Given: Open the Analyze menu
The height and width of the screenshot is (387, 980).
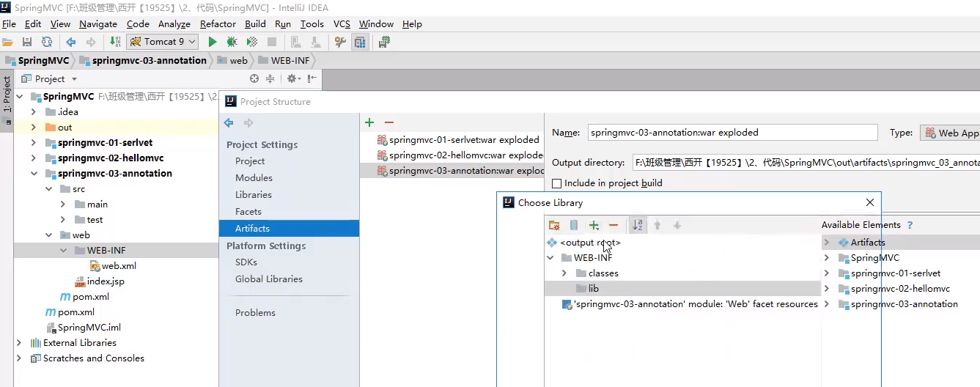Looking at the screenshot, I should (x=174, y=23).
